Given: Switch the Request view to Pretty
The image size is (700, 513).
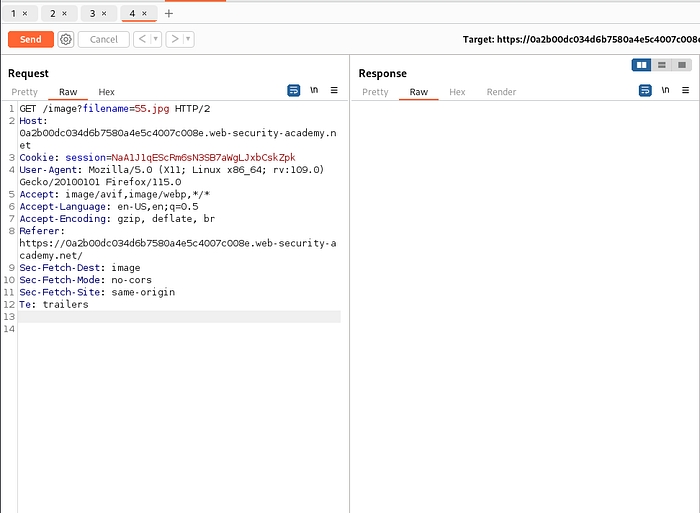Looking at the screenshot, I should (x=25, y=92).
